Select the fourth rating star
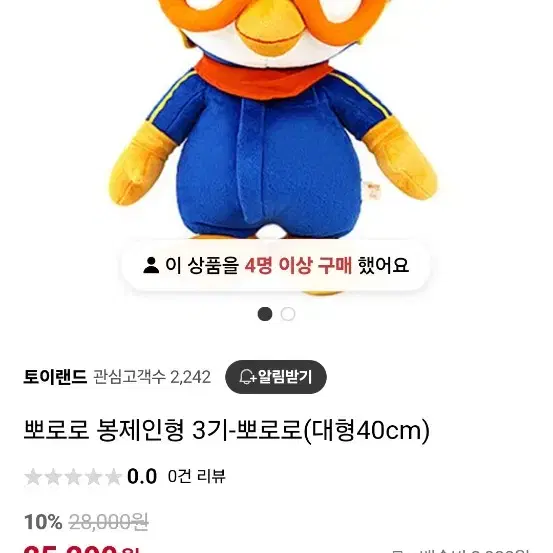Image resolution: width=553 pixels, height=553 pixels. (93, 477)
